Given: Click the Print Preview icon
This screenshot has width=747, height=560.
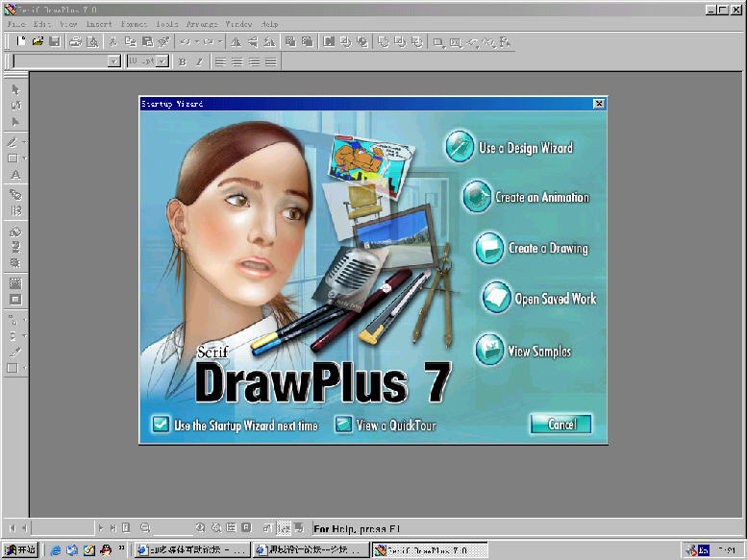Looking at the screenshot, I should pyautogui.click(x=92, y=42).
